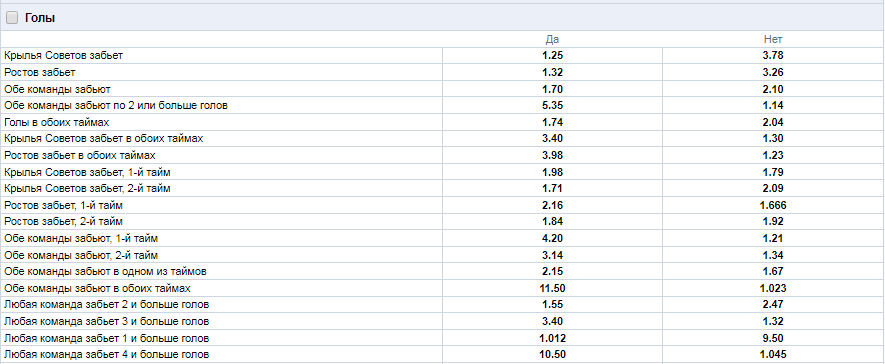Click 1.55 Любая команда забьет 2 и больше

pos(552,305)
